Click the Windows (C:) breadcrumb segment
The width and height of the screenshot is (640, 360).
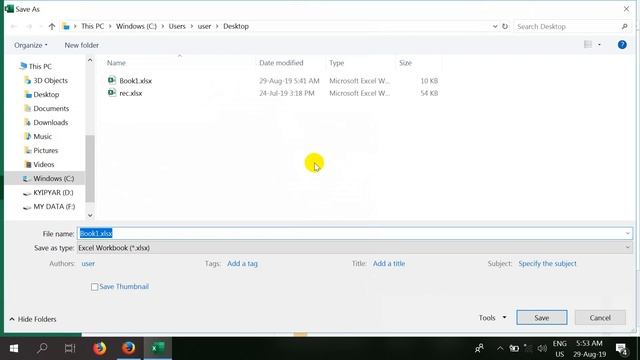point(136,27)
